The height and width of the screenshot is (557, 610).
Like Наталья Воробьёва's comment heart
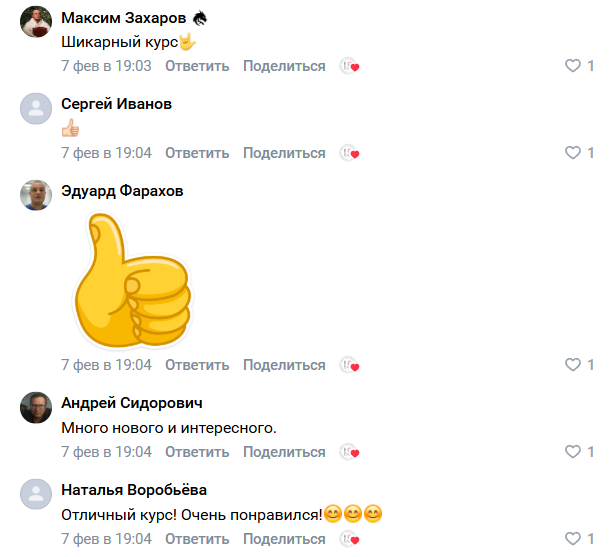pos(573,539)
